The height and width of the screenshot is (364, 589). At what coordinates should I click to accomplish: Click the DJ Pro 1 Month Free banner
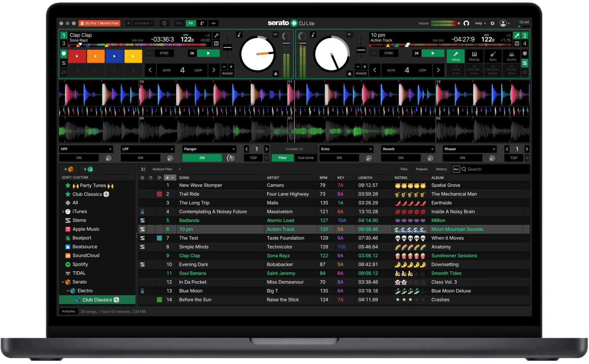point(99,23)
